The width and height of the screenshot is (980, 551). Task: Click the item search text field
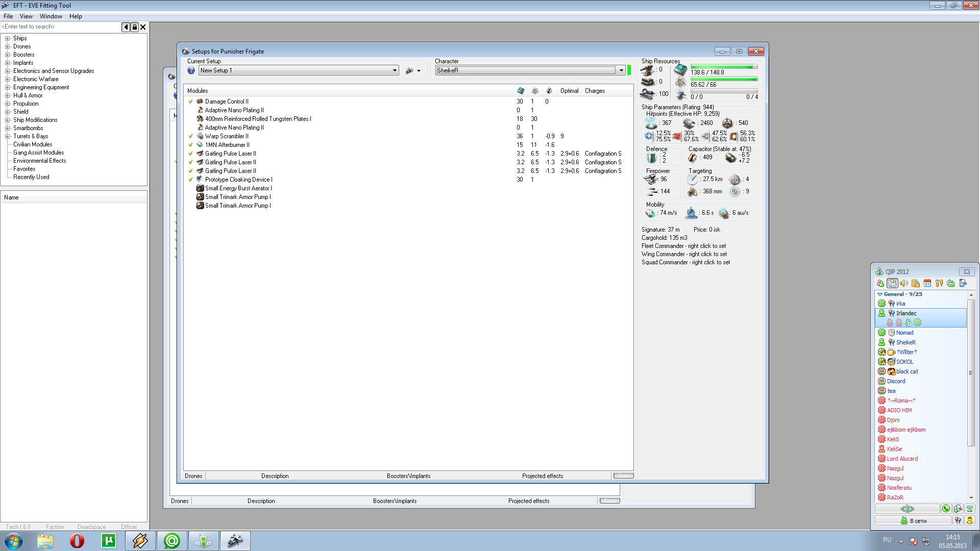(61, 27)
